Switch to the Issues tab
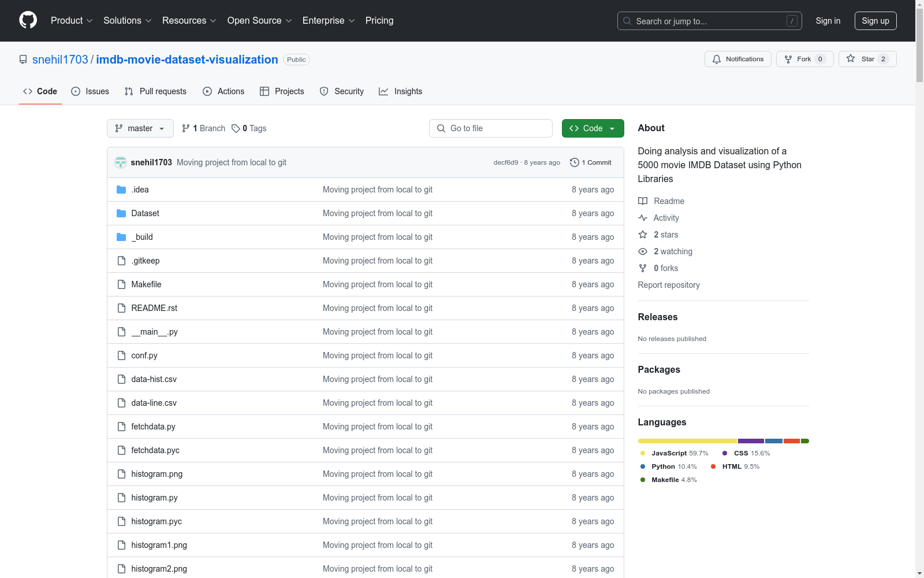Viewport: 924px width, 578px height. (x=90, y=91)
